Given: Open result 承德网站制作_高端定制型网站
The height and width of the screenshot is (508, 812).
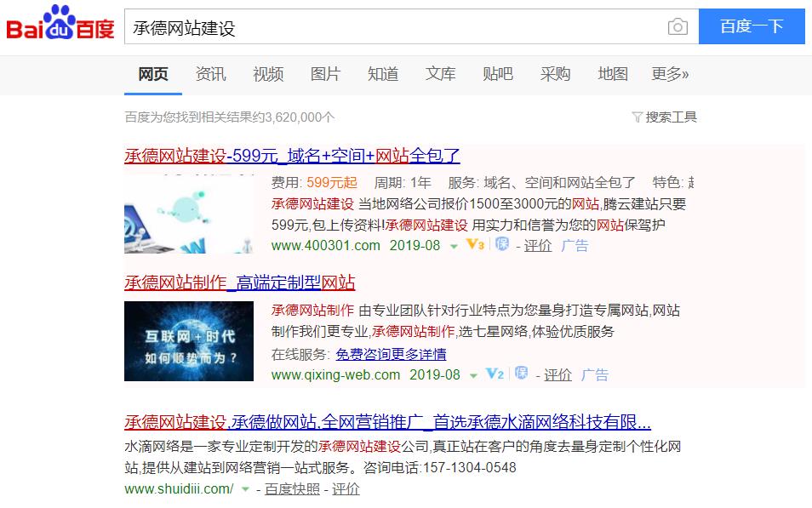Looking at the screenshot, I should tap(240, 283).
